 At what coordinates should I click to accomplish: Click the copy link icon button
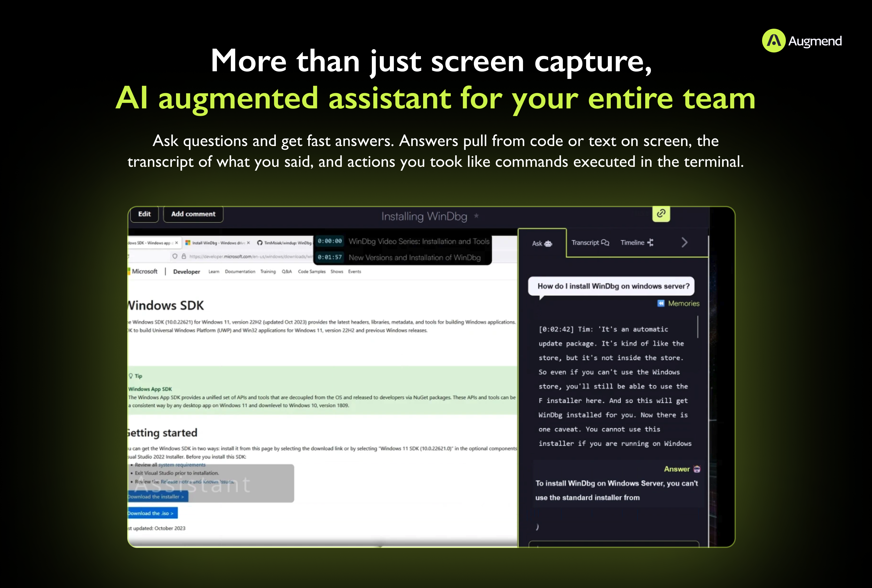(x=661, y=214)
